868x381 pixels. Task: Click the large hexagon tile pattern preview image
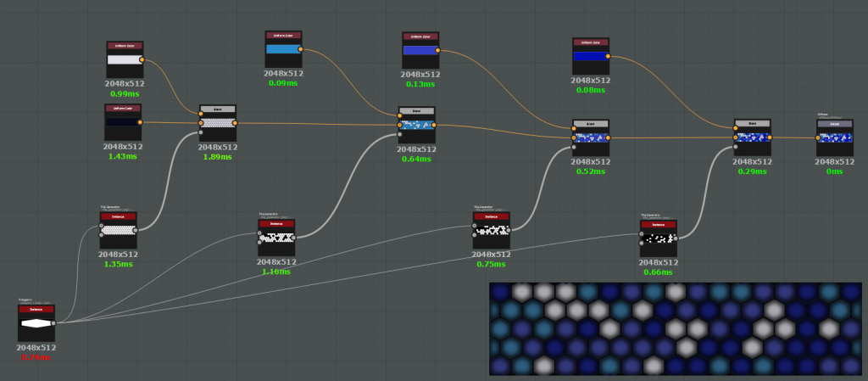[x=676, y=329]
